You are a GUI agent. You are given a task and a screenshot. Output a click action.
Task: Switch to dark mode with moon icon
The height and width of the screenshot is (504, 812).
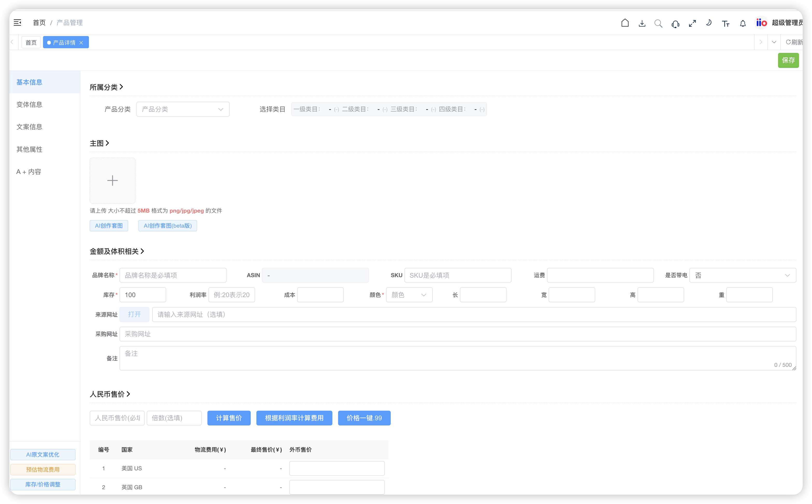pyautogui.click(x=709, y=23)
